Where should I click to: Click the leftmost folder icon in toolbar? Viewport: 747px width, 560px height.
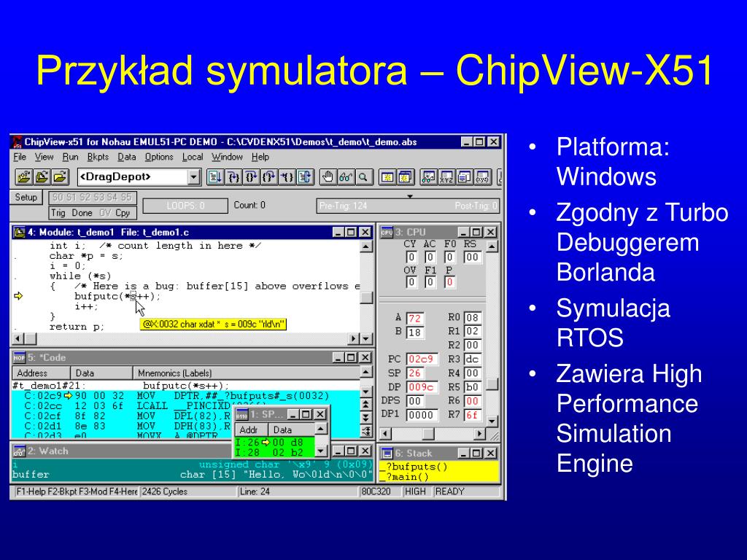[x=23, y=178]
